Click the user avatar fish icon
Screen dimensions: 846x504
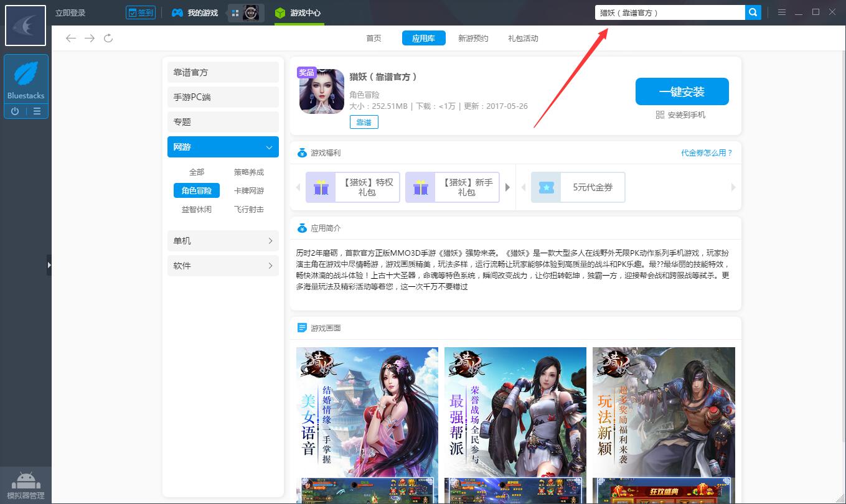click(26, 26)
